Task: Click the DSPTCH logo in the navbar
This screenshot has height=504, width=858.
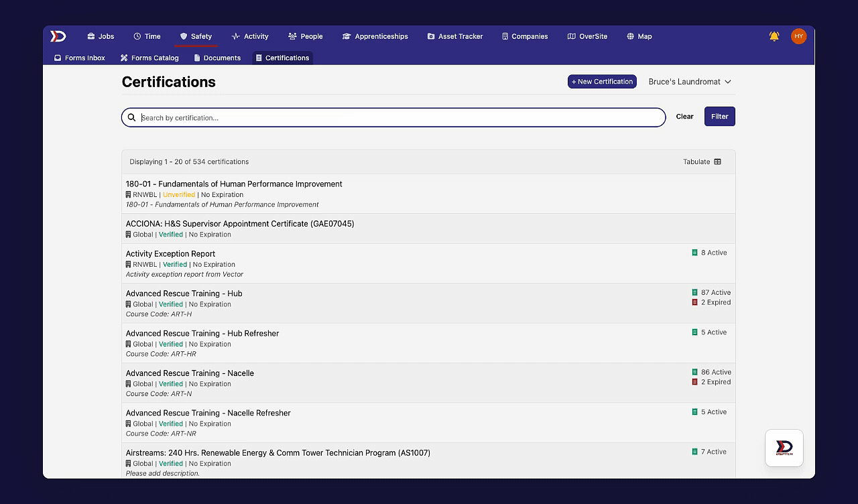Action: pos(58,36)
